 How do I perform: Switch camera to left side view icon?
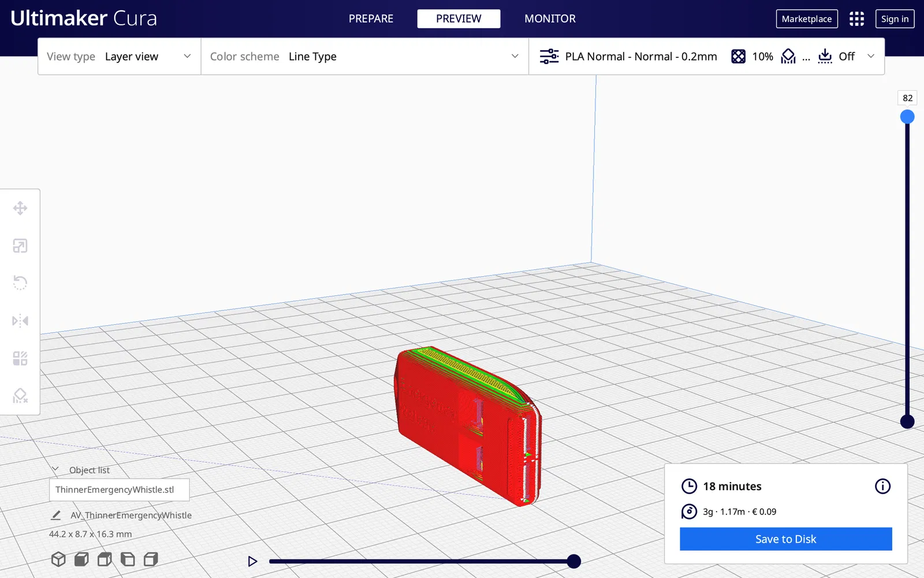(128, 559)
